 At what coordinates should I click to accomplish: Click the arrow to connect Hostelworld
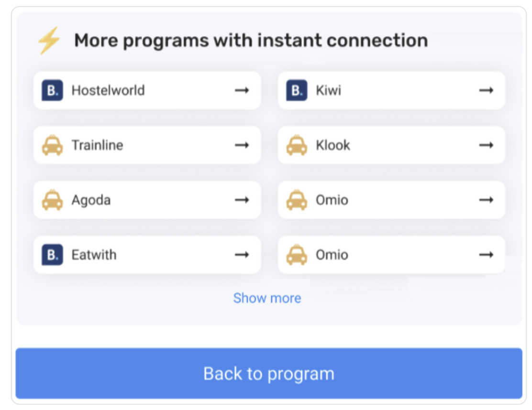(x=242, y=90)
